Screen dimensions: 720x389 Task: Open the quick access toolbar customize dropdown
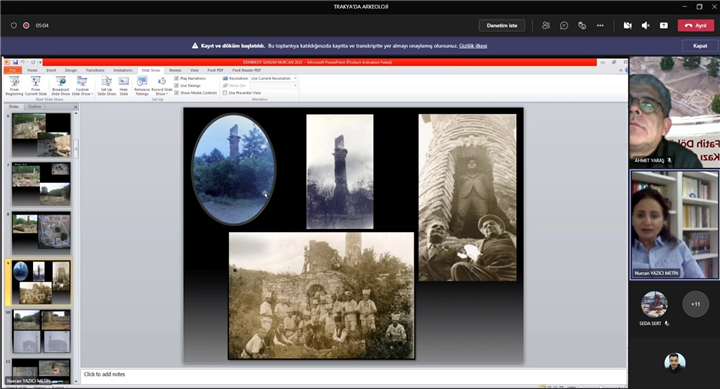(40, 62)
